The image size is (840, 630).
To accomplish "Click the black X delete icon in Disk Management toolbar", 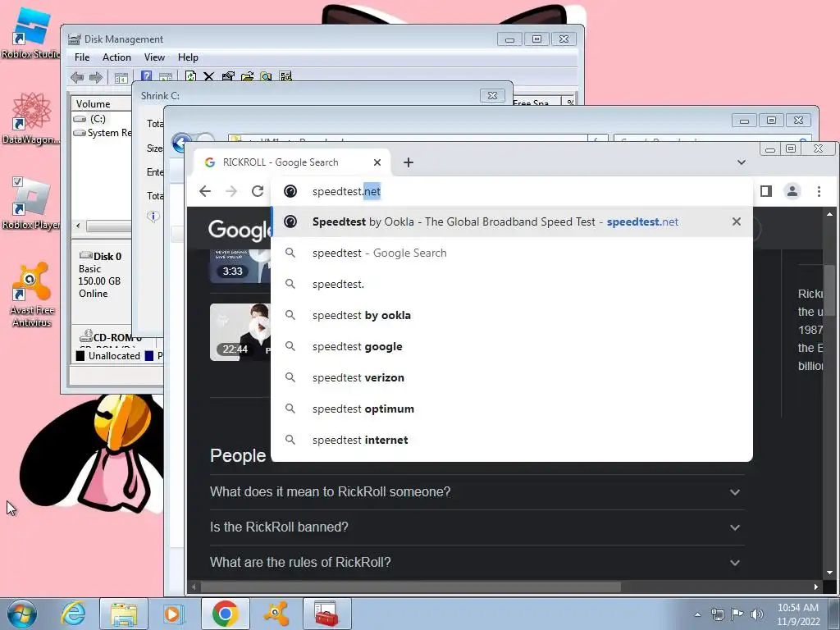I will 209,76.
